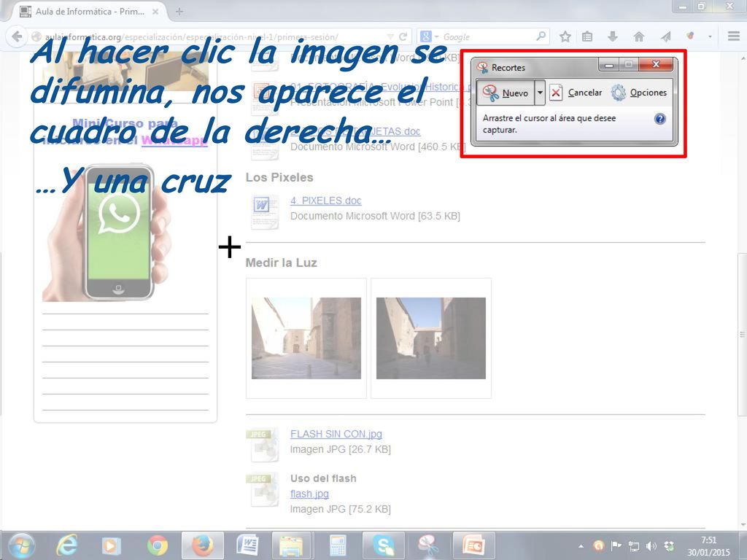
Task: Click the Nuevo button in Recortes
Action: pyautogui.click(x=506, y=93)
